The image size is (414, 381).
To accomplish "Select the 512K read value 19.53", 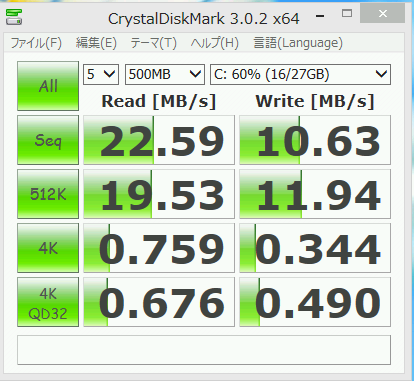I will click(159, 194).
